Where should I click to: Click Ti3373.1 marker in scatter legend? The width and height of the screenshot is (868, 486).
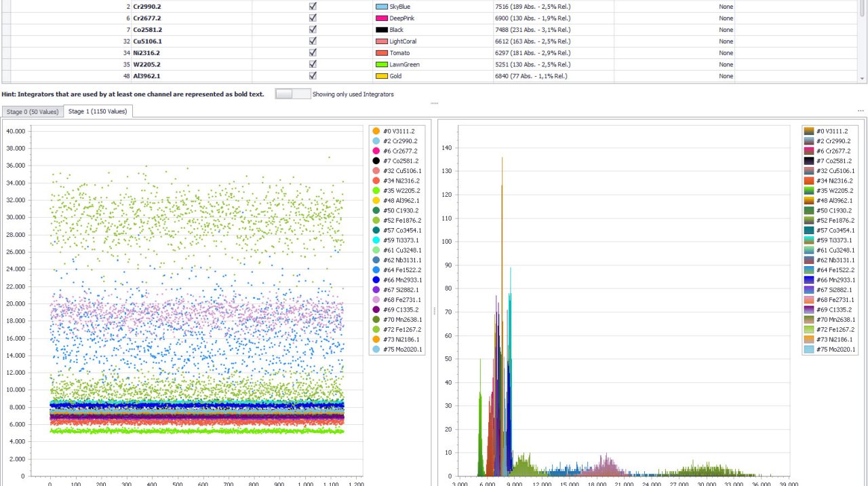pos(376,240)
